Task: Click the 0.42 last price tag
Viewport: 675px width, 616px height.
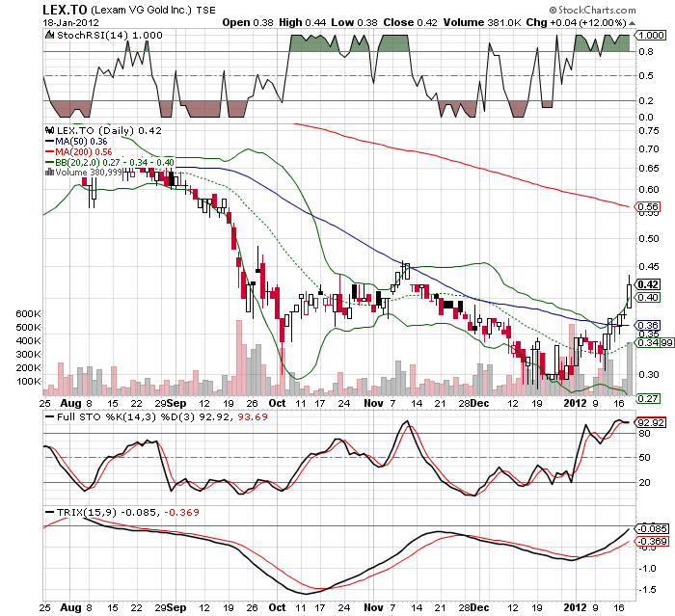Action: tap(648, 284)
